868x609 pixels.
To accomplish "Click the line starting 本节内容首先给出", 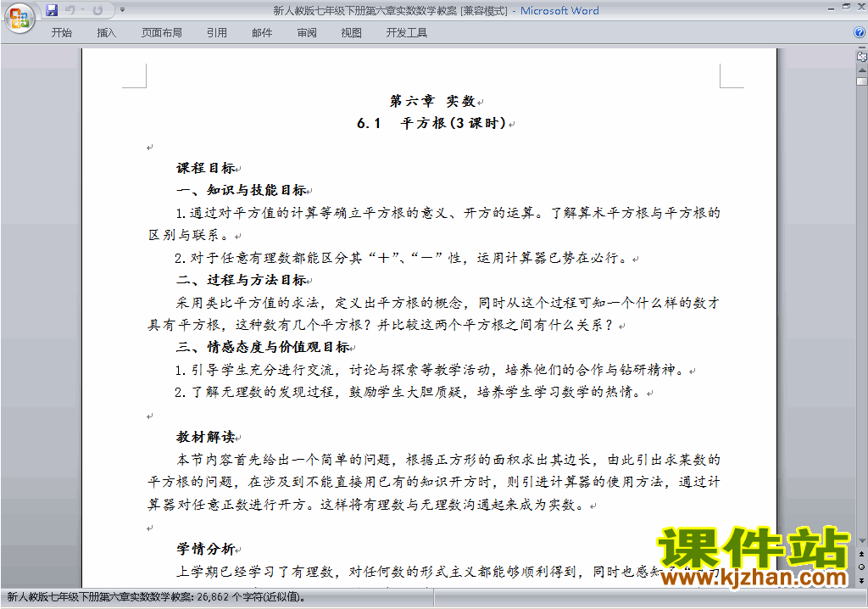I will pos(448,460).
